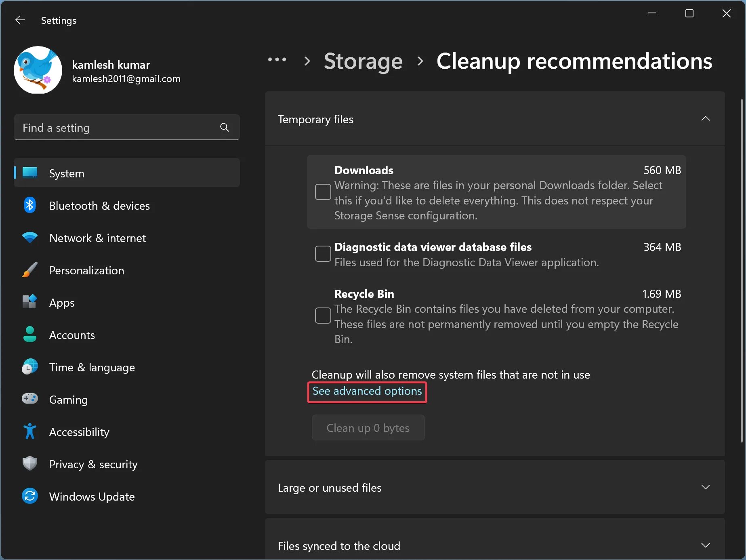The width and height of the screenshot is (746, 560).
Task: Open the Apps settings category
Action: (x=62, y=303)
